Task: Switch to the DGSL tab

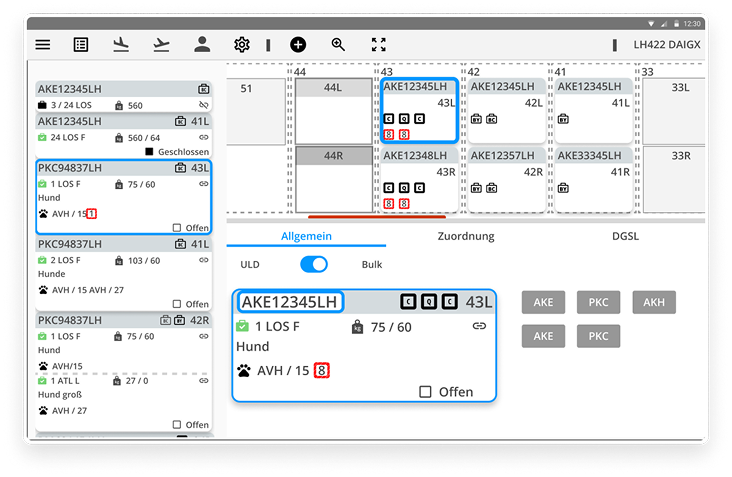Action: tap(626, 236)
